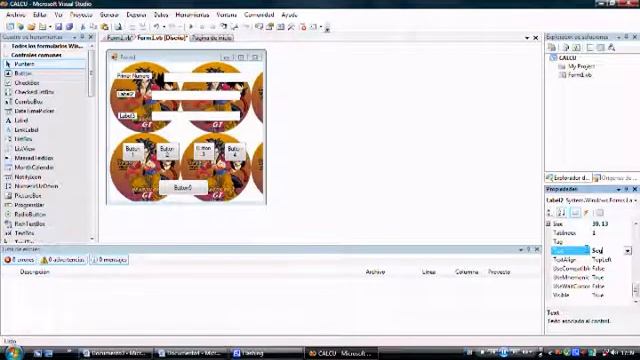Select the RichTextBox control in toolbox
Viewport: 640px width, 360px height.
(44, 224)
